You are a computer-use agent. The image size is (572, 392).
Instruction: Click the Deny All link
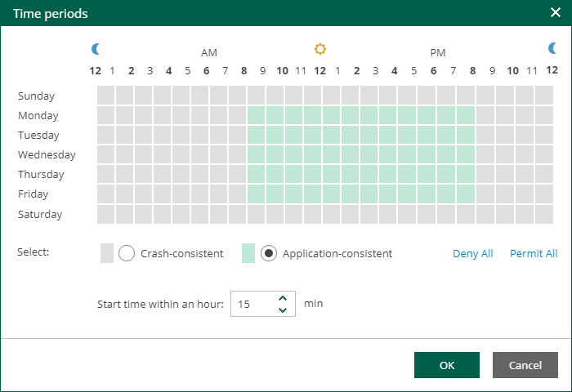[472, 253]
